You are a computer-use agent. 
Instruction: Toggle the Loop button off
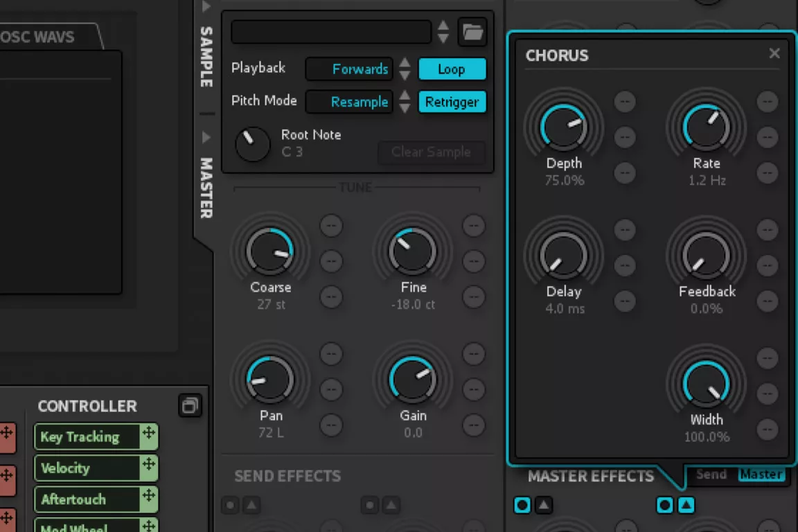(452, 69)
